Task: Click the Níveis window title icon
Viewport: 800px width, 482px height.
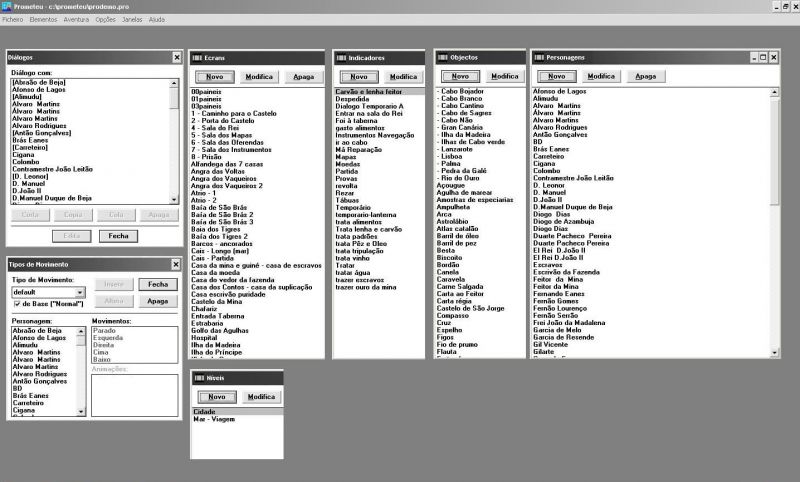Action: click(x=198, y=378)
